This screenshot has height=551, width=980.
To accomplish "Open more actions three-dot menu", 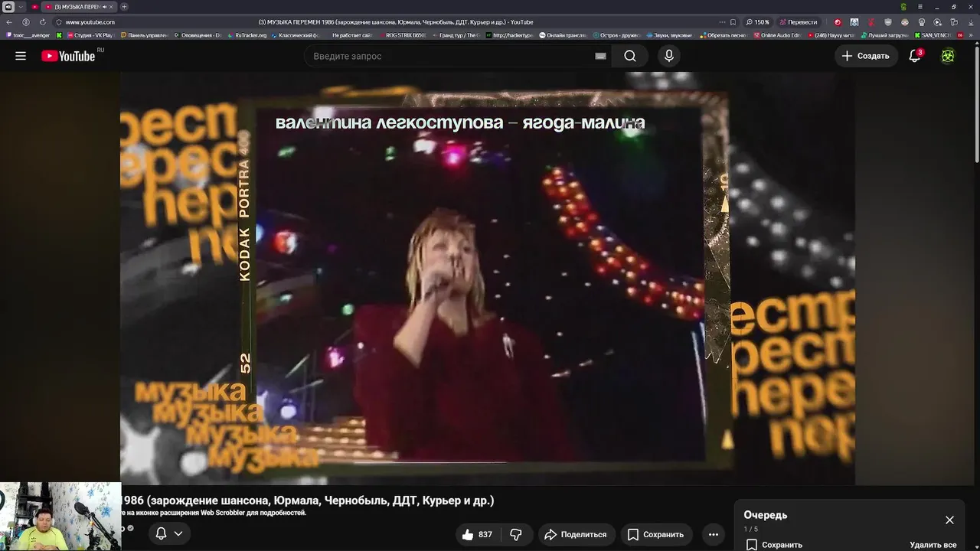I will [x=714, y=534].
